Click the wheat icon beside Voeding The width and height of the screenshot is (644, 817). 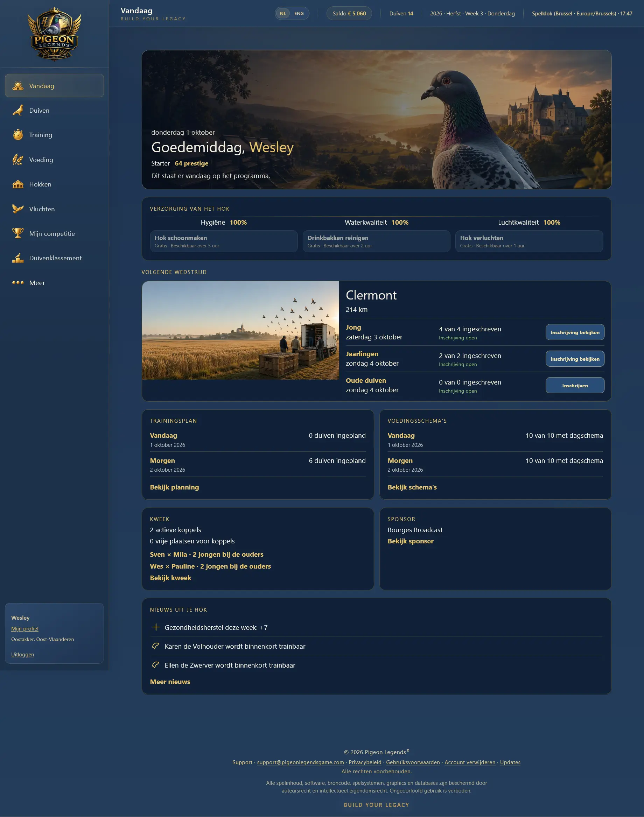[18, 160]
